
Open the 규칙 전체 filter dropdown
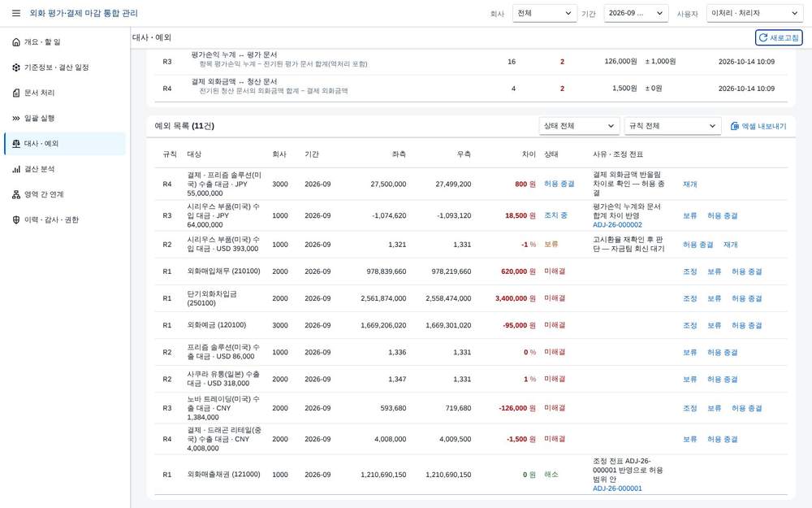pos(672,126)
